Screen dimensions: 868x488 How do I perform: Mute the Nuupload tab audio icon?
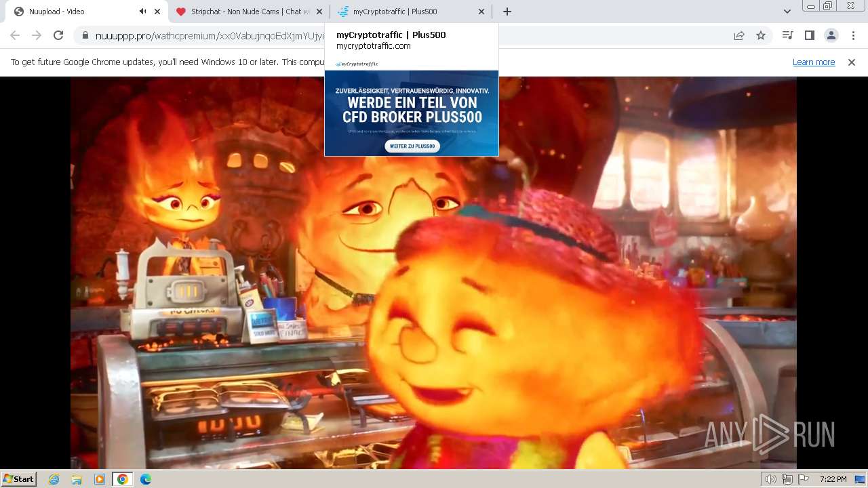(143, 12)
